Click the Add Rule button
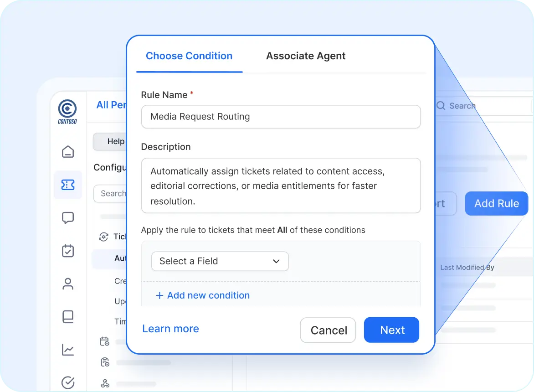Image resolution: width=534 pixels, height=392 pixels. coord(496,203)
